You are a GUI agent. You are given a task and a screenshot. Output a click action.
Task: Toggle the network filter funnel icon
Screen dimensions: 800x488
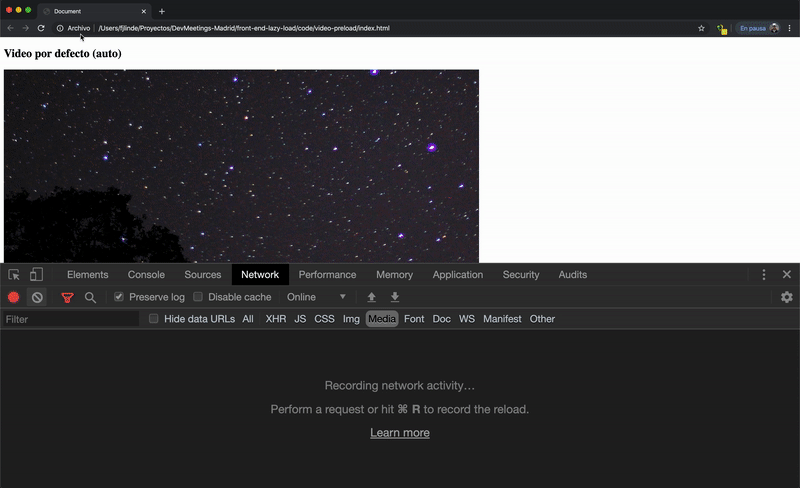click(67, 298)
